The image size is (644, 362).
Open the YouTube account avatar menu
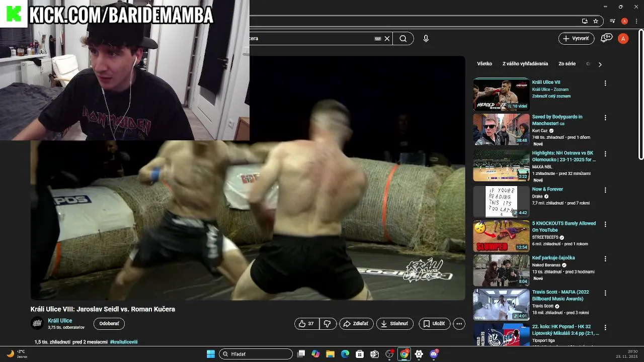[x=623, y=38]
